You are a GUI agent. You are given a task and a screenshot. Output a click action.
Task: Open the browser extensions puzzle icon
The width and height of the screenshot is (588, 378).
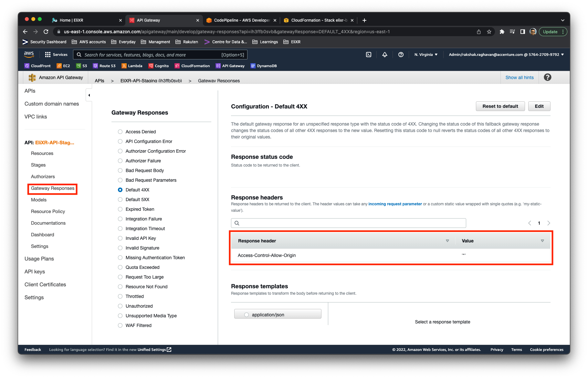[x=502, y=32]
